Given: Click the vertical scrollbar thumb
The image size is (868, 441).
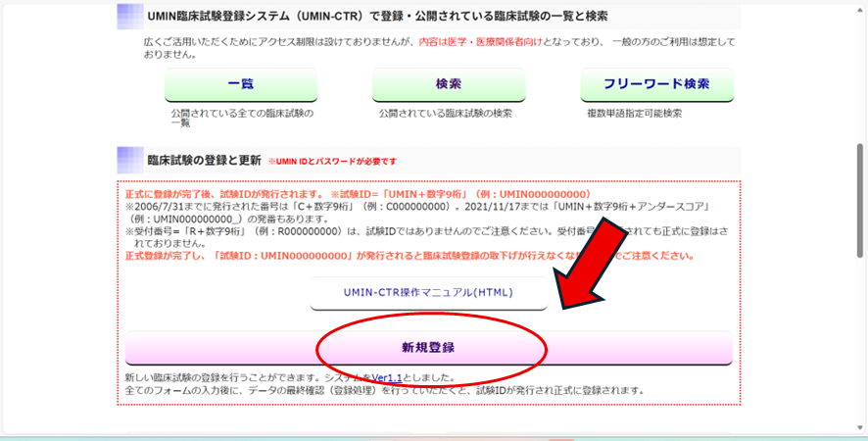Looking at the screenshot, I should coord(859,201).
